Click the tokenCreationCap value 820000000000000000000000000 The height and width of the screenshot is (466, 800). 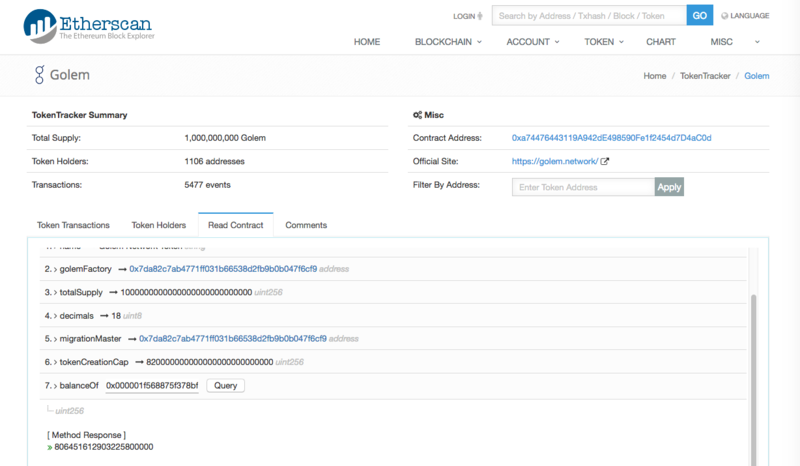(210, 362)
